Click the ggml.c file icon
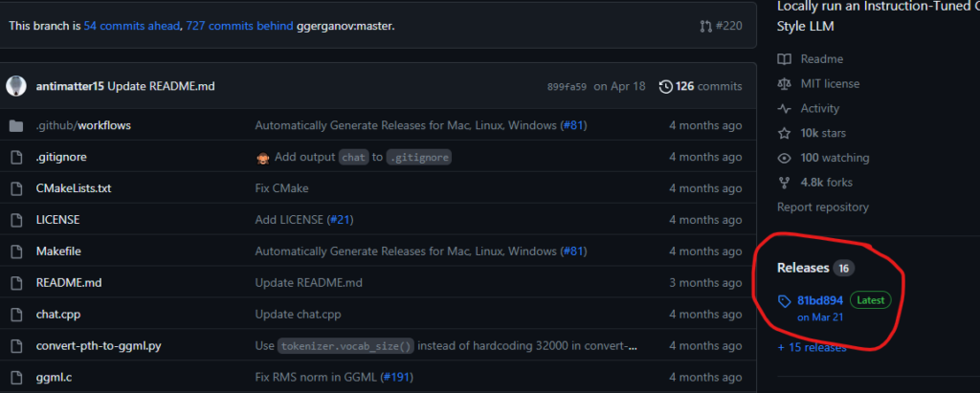 16,378
